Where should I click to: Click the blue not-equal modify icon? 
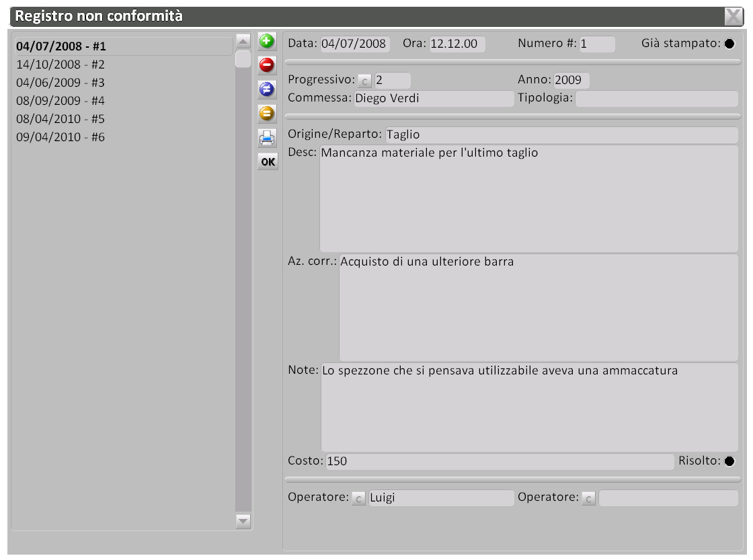(x=267, y=89)
